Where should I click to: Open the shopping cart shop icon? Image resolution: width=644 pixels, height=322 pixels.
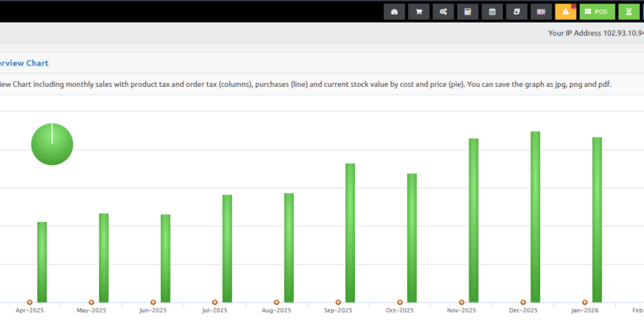point(419,12)
